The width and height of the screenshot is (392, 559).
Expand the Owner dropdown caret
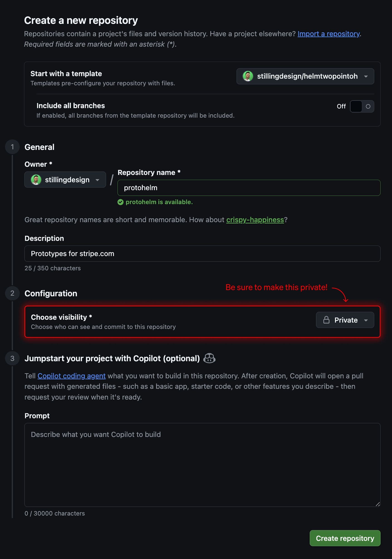[97, 180]
